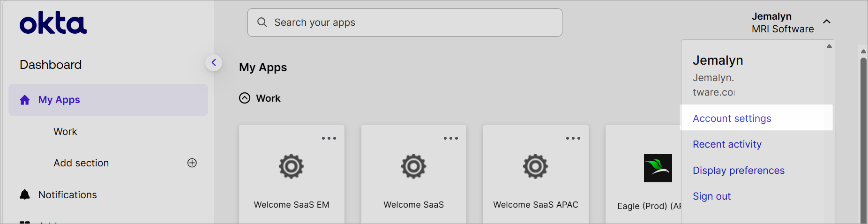Open the Welcome SaaS EM gear icon

tap(292, 166)
